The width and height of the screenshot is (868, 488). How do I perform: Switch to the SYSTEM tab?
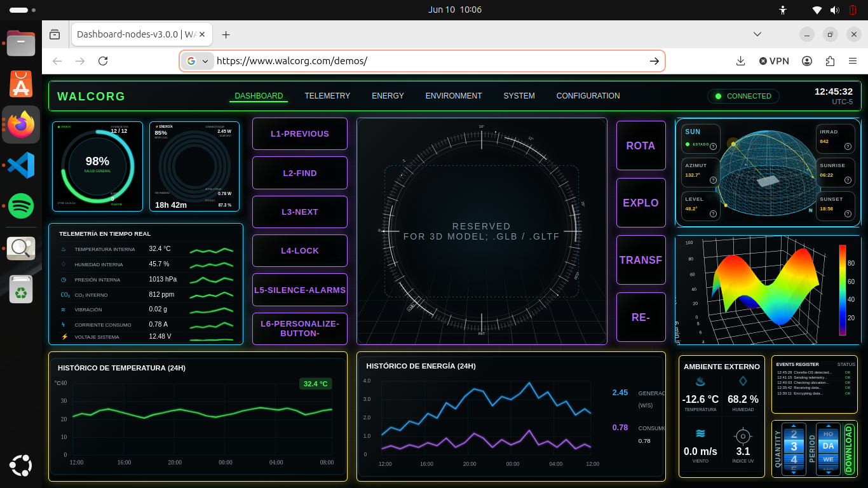tap(519, 96)
